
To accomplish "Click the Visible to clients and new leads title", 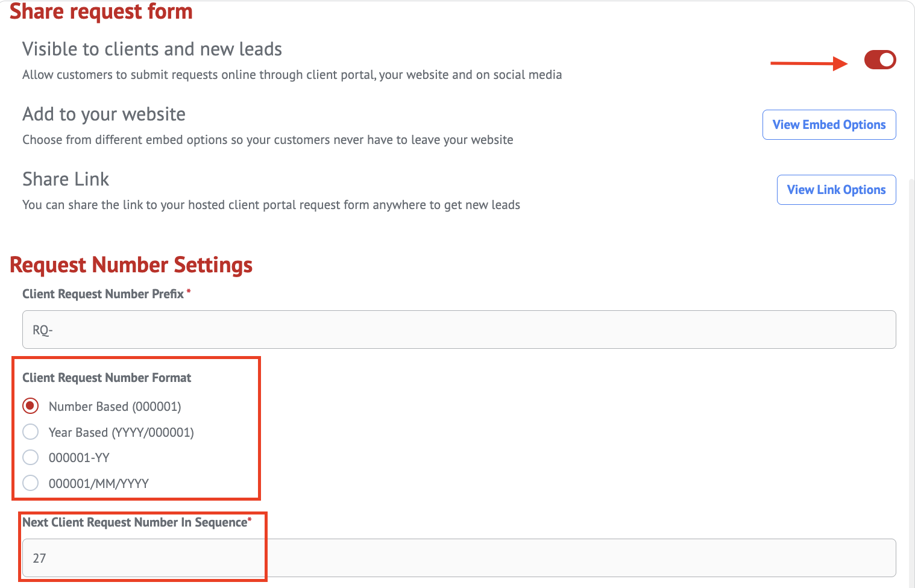I will pyautogui.click(x=152, y=49).
